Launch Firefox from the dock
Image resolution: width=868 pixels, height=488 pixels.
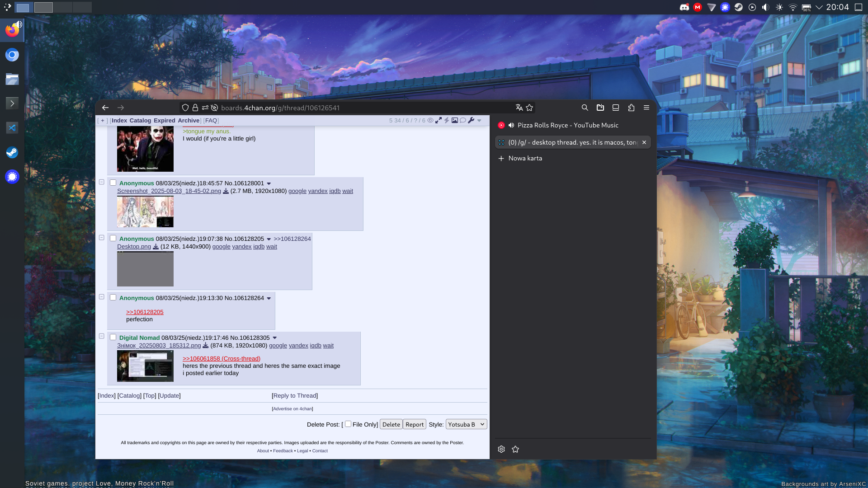[12, 30]
